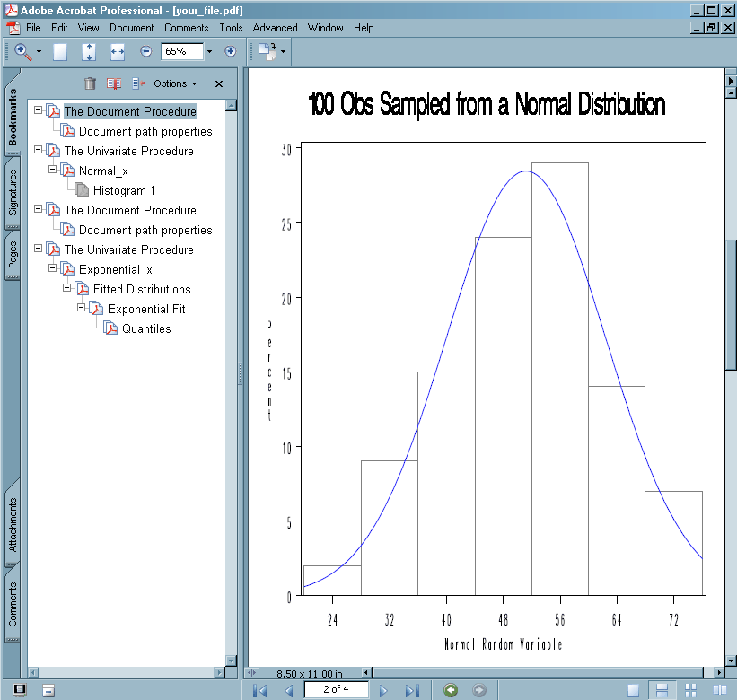Image resolution: width=737 pixels, height=700 pixels.
Task: Collapse the Exponential_x bookmark node
Action: tap(53, 267)
